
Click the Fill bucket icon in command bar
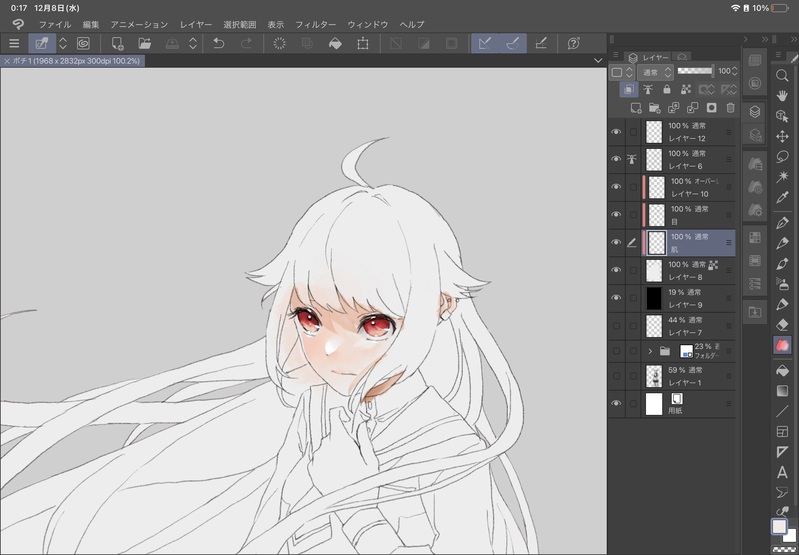(x=335, y=44)
